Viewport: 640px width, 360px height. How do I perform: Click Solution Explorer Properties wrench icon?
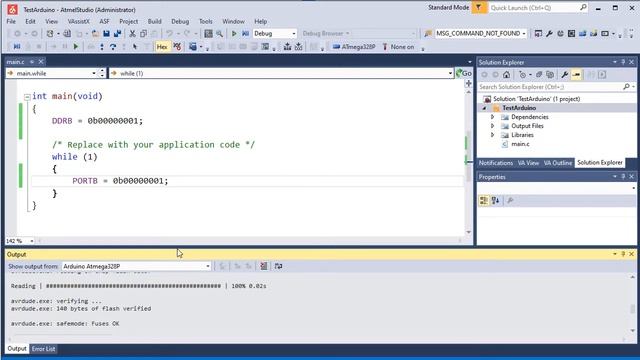[564, 75]
